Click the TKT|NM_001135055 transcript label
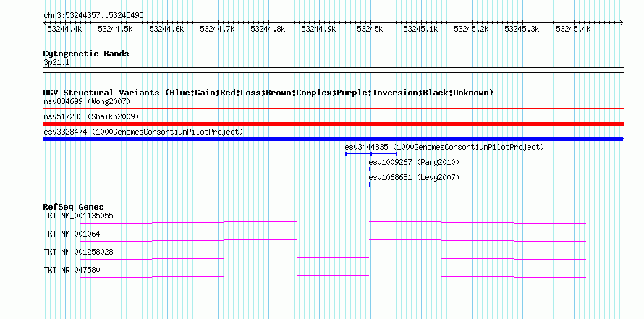The width and height of the screenshot is (644, 319). pyautogui.click(x=78, y=216)
